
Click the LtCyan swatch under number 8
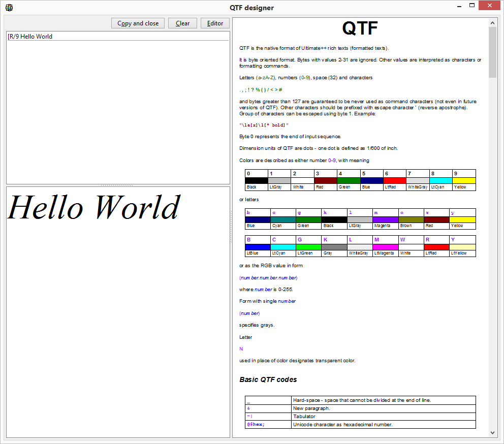tap(440, 180)
